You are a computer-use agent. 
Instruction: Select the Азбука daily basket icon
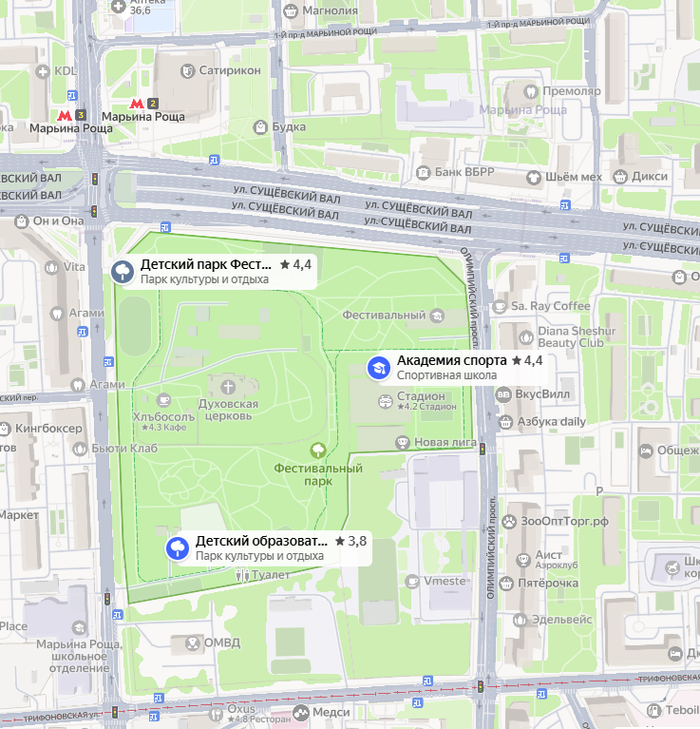tap(505, 422)
